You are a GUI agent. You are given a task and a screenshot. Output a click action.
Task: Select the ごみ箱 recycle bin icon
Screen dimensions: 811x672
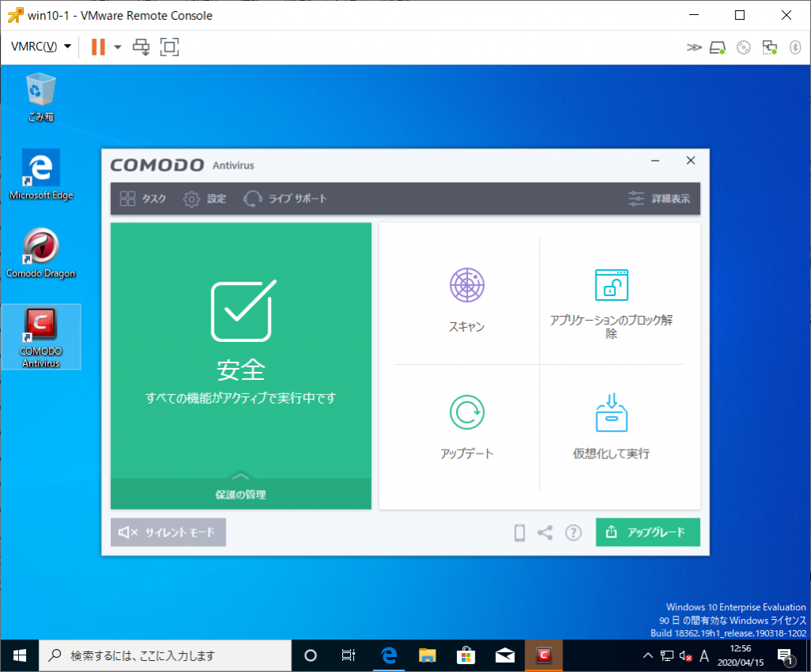coord(41,97)
